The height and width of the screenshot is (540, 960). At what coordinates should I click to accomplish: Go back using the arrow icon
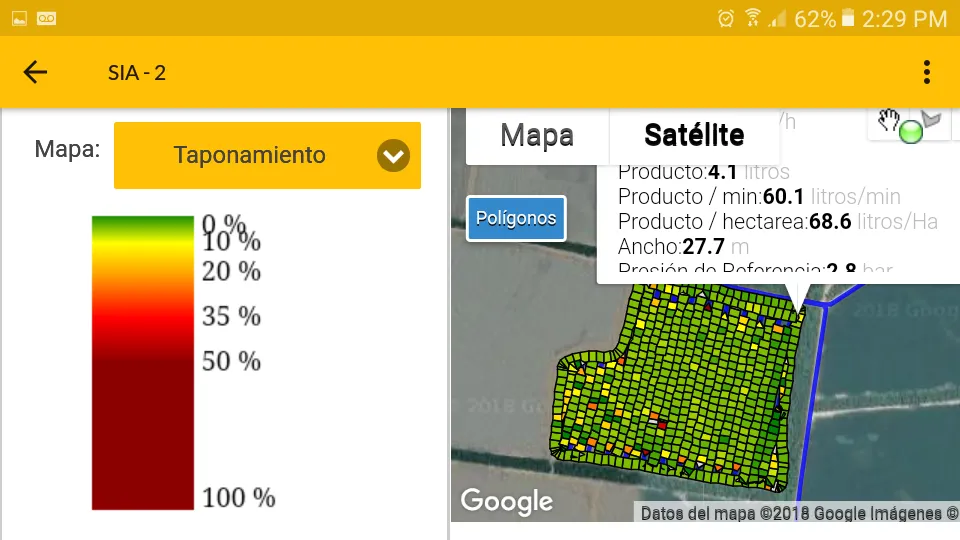coord(35,72)
